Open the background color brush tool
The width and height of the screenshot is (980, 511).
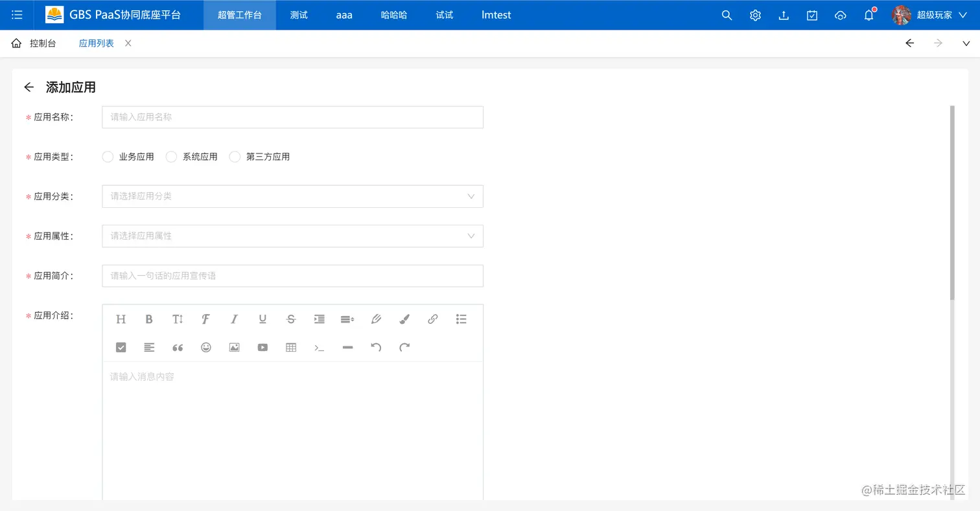404,319
